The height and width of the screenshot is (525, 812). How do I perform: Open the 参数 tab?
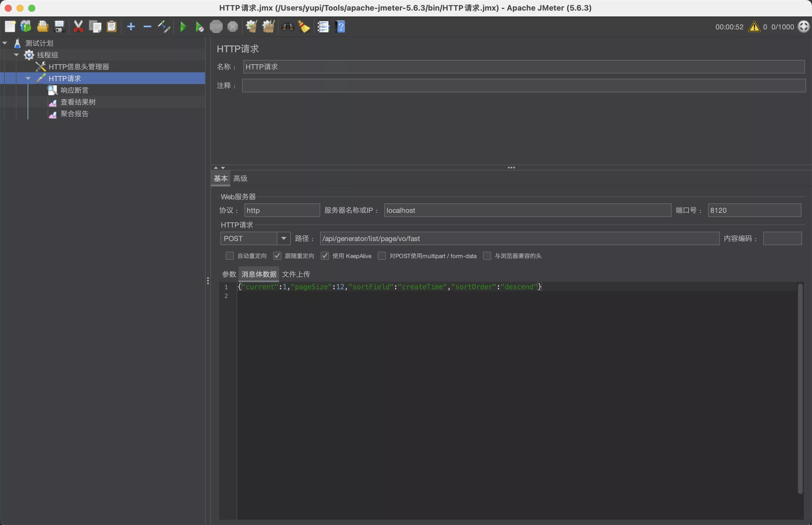(229, 274)
